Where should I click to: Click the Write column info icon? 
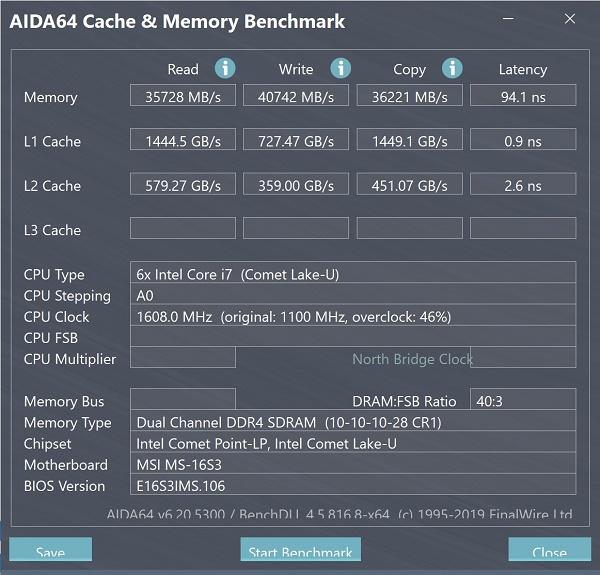click(x=341, y=68)
